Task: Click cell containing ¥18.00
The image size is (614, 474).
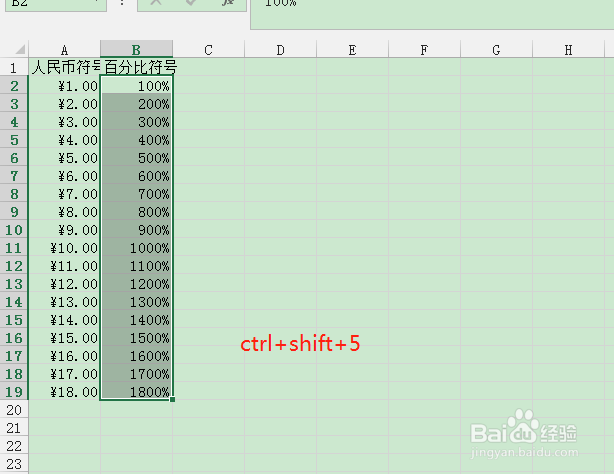Action: tap(65, 392)
